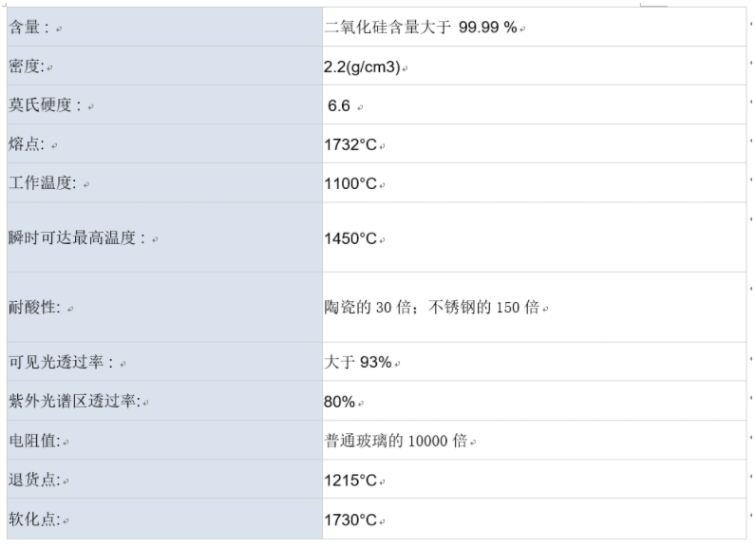Select the 工作温度 label cell
756x548 pixels.
tap(164, 182)
